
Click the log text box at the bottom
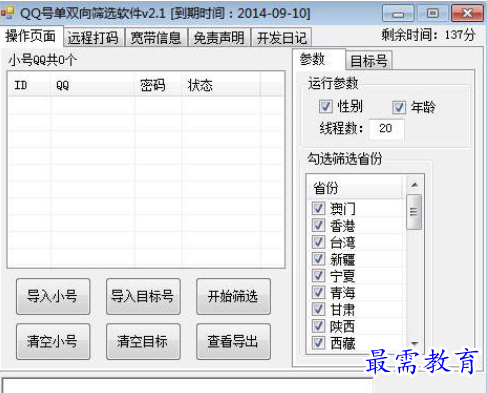187,385
